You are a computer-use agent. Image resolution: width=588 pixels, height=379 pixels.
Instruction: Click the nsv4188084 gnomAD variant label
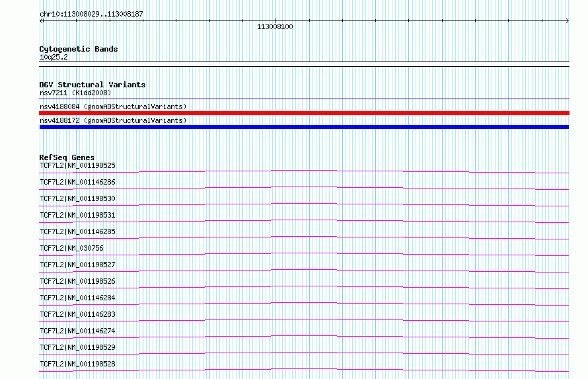[113, 106]
